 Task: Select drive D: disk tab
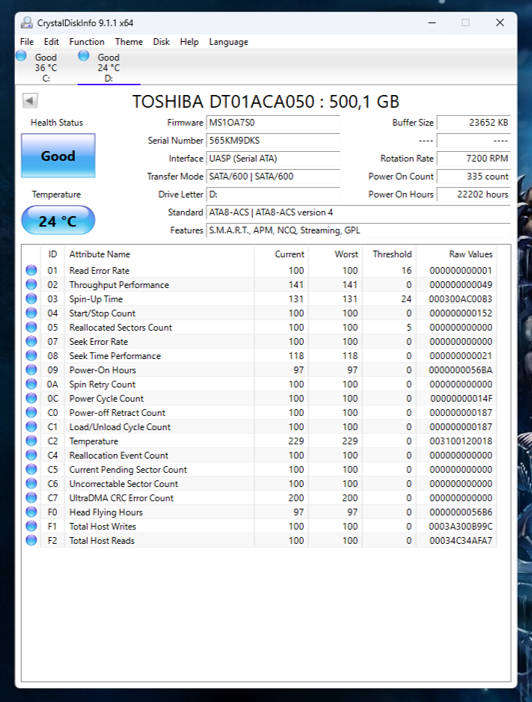coord(109,67)
